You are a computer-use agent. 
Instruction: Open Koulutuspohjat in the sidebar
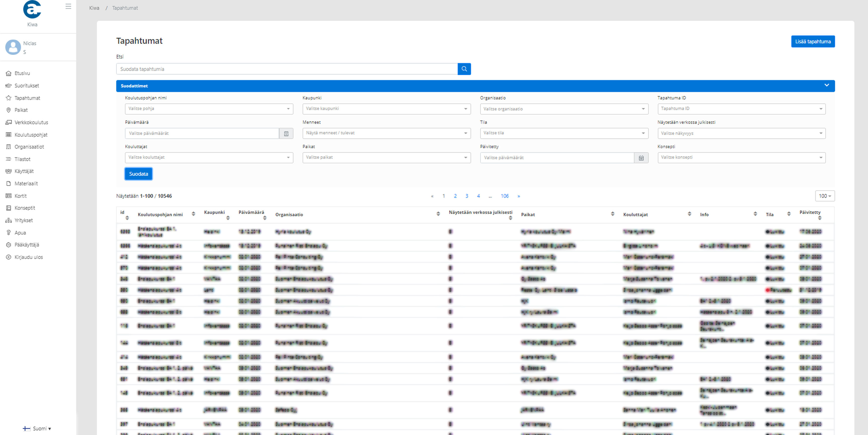point(31,135)
